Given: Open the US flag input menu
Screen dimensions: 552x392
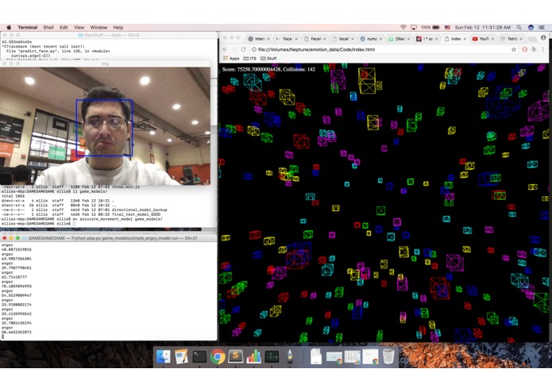Looking at the screenshot, I should [x=447, y=28].
